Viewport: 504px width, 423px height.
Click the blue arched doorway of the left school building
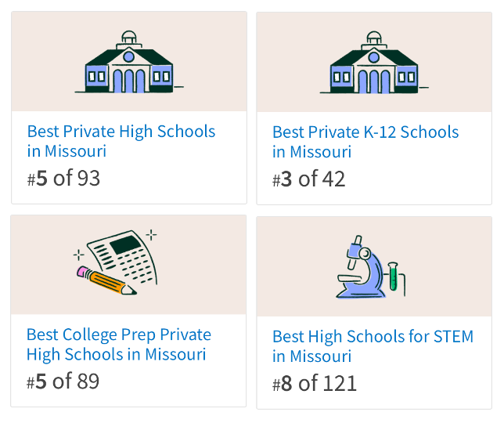coord(129,81)
